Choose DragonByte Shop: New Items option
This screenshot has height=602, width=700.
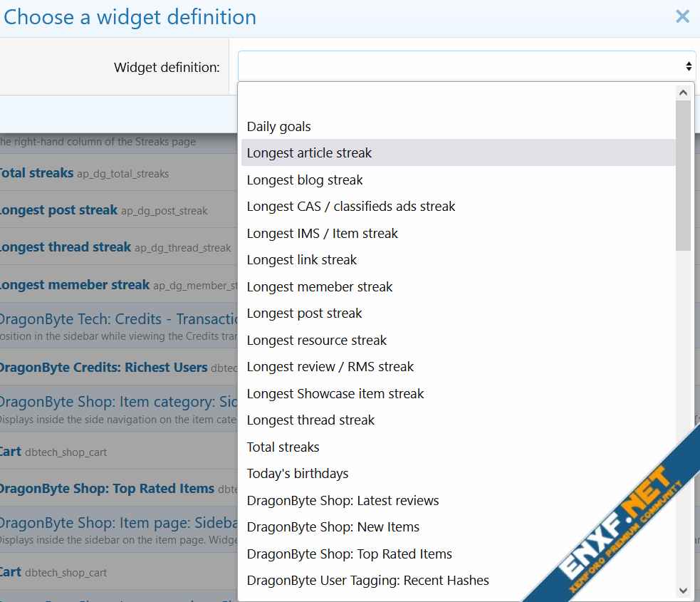click(x=333, y=527)
